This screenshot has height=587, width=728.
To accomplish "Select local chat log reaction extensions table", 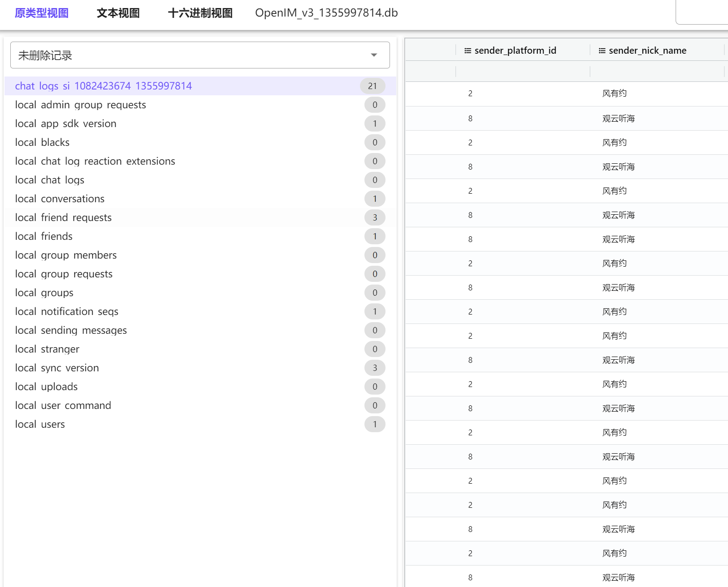I will point(200,161).
